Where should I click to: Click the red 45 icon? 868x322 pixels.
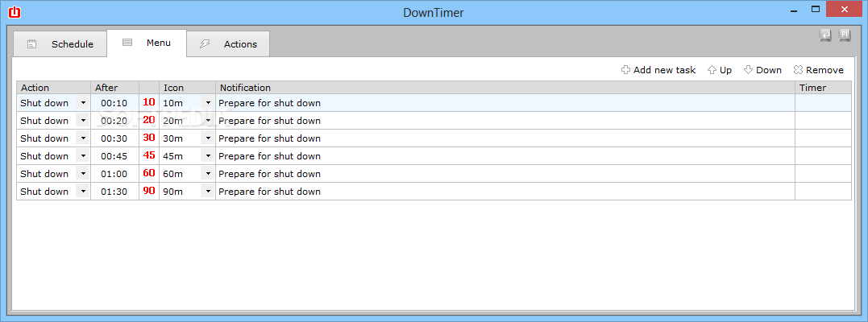(149, 155)
